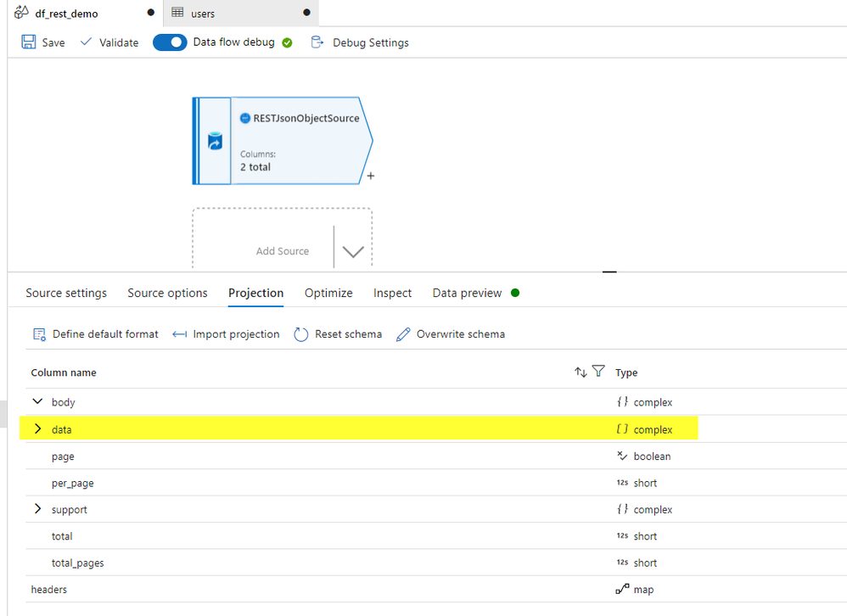The height and width of the screenshot is (616, 847).
Task: Open the Add Source dropdown chevron
Action: coord(353,252)
